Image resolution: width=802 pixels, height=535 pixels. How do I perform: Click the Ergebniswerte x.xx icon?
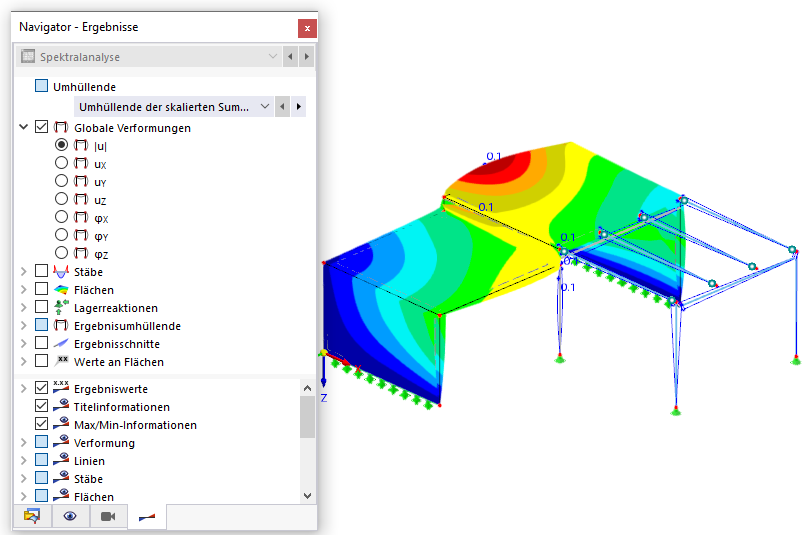pos(61,388)
